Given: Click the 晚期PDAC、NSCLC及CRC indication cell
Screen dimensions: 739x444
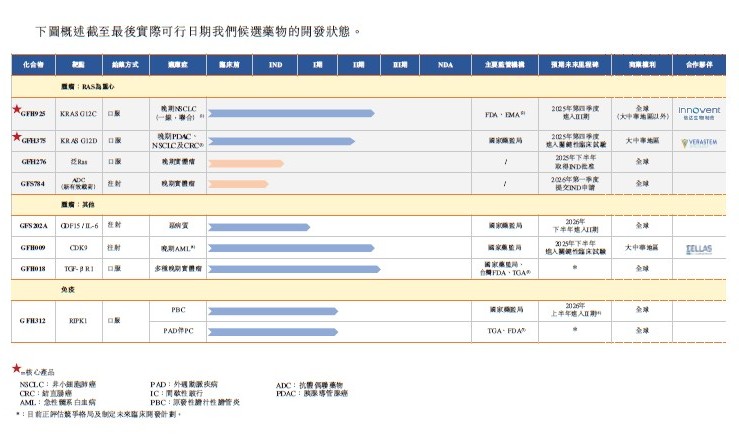Looking at the screenshot, I should pyautogui.click(x=178, y=141).
